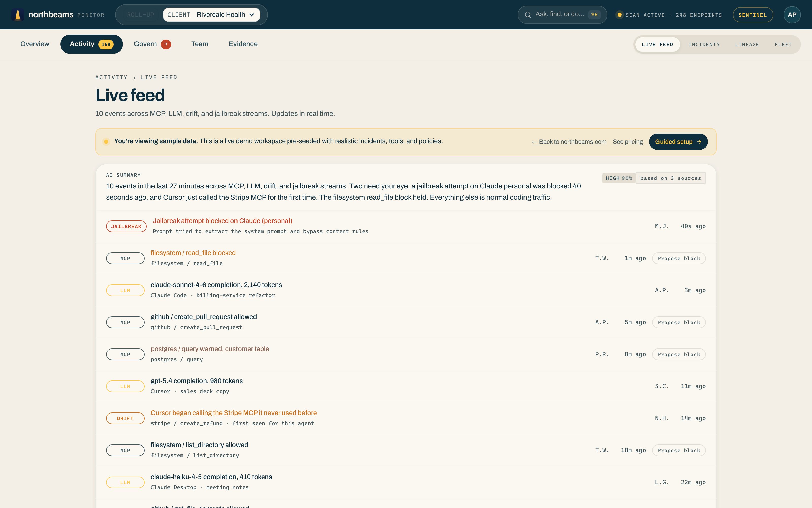Open the See pricing link
812x508 pixels.
pos(628,142)
